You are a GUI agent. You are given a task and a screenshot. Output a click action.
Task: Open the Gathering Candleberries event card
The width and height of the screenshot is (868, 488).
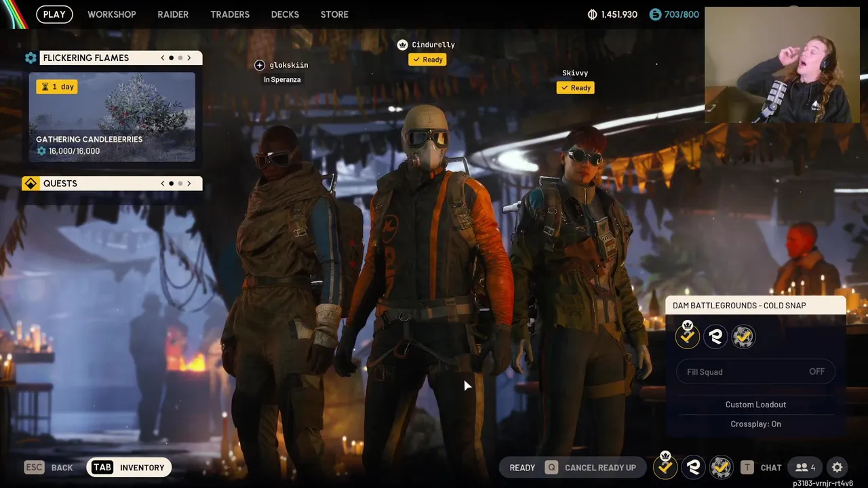click(112, 117)
